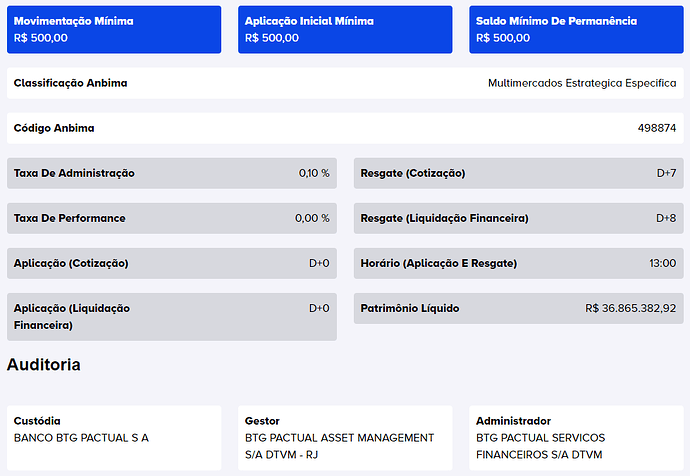Click the Código Anbima label
Viewport: 690px width, 476px height.
point(54,128)
